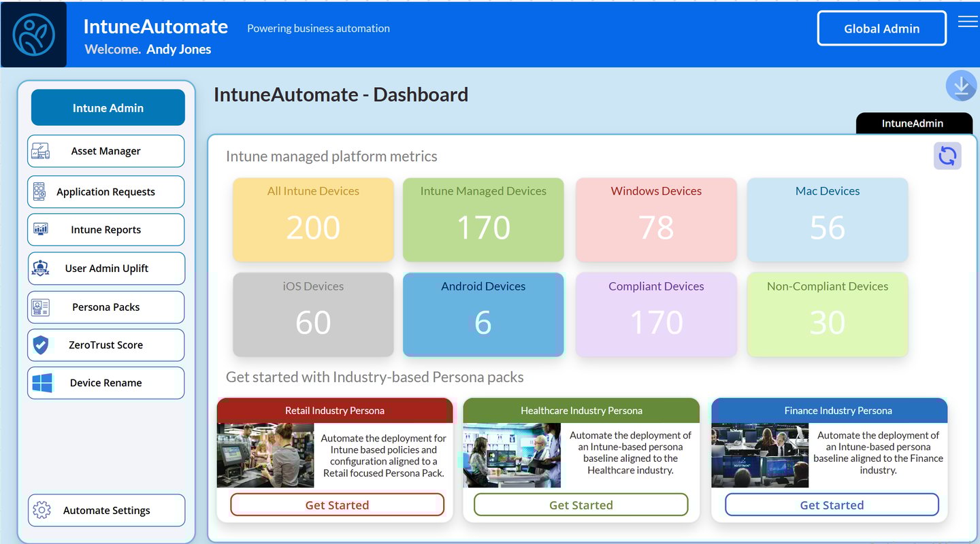Click the Application Requests icon
Viewport: 980px width, 544px height.
tap(39, 192)
